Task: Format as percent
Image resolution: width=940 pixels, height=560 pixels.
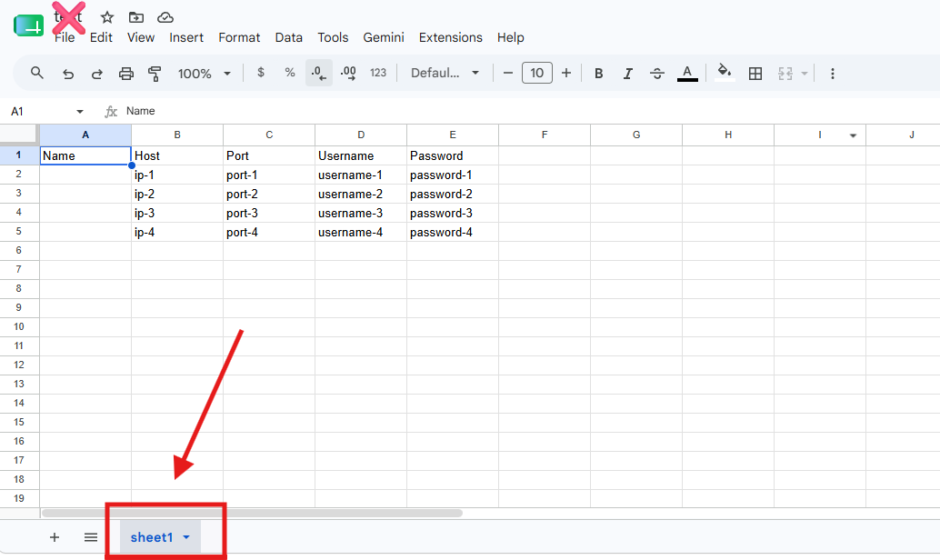Action: (290, 73)
